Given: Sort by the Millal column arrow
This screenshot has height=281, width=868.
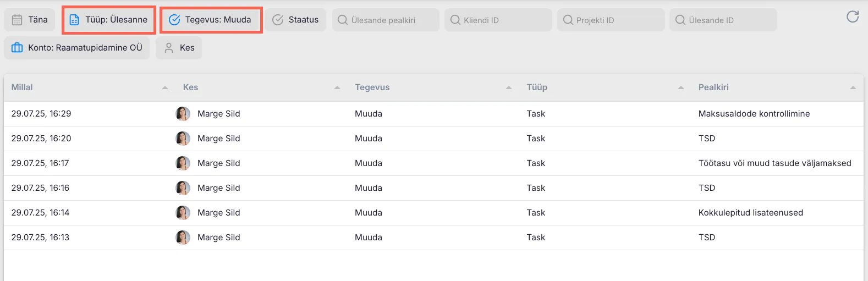Looking at the screenshot, I should pyautogui.click(x=165, y=87).
